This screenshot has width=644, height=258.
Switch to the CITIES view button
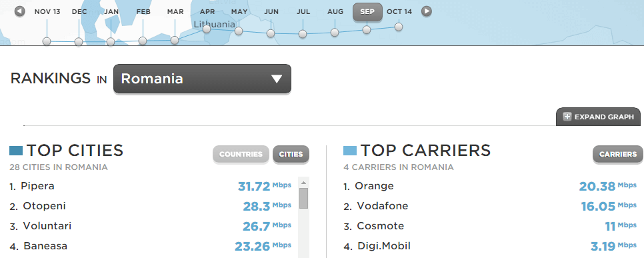291,155
